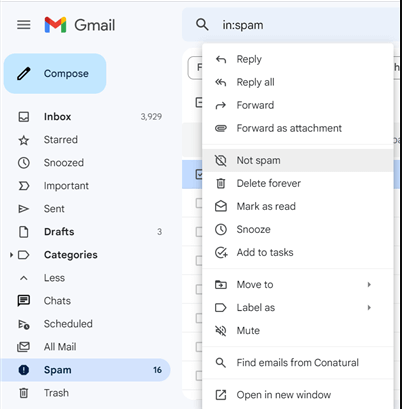The height and width of the screenshot is (409, 402).
Task: Open the Scheduled folder
Action: click(85, 324)
